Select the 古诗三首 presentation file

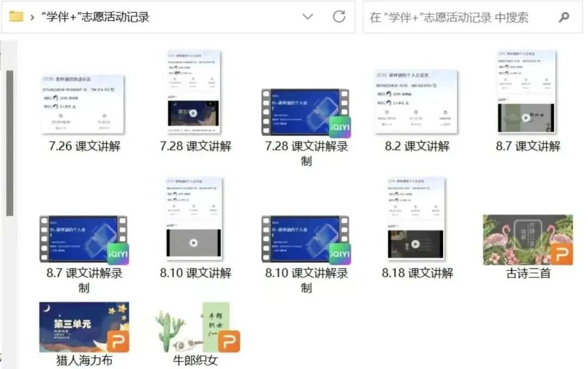[x=527, y=239]
